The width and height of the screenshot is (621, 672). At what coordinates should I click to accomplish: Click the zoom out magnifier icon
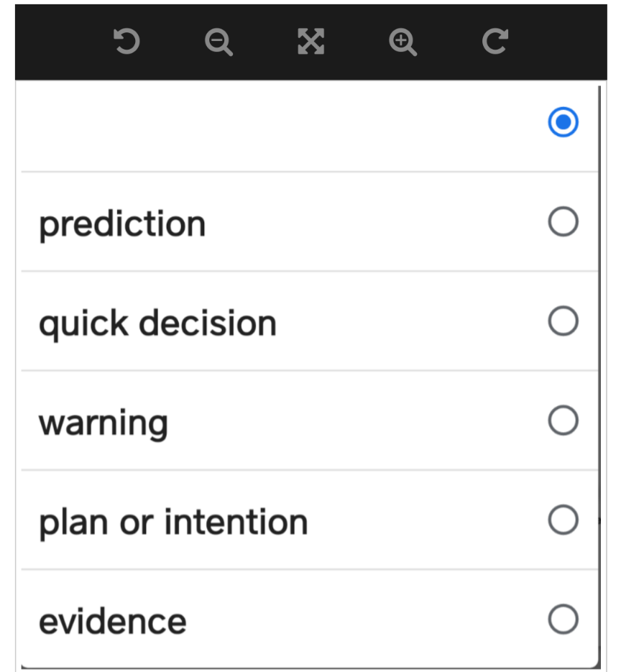218,42
